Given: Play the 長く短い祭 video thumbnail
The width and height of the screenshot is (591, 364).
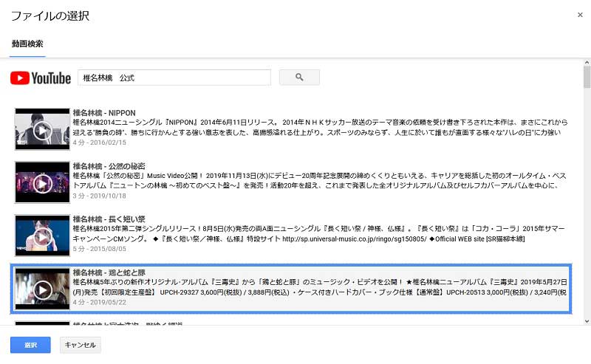Looking at the screenshot, I should pyautogui.click(x=42, y=236).
